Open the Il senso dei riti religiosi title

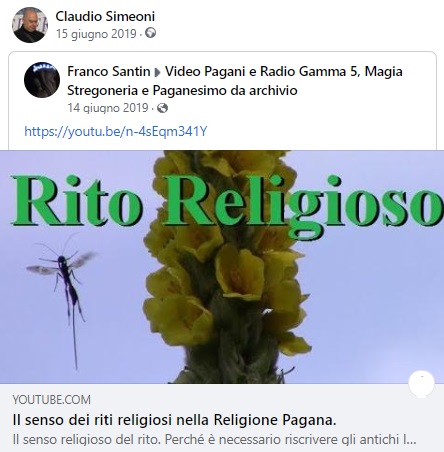tap(174, 420)
